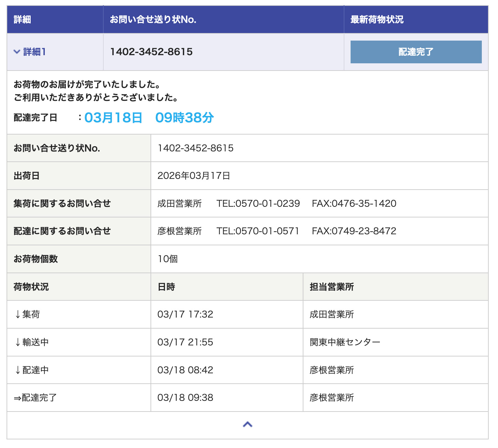Image resolution: width=498 pixels, height=448 pixels.
Task: Select the 荷物状況 table header cell
Action: 31,287
